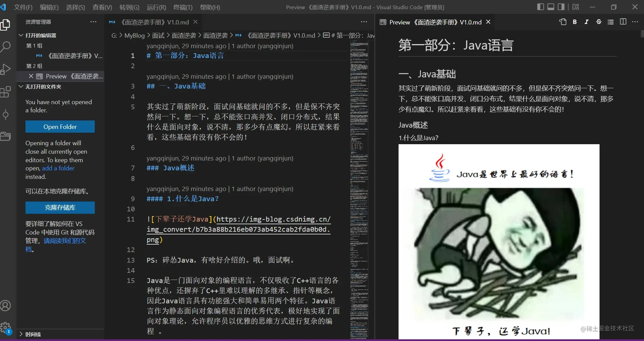Open the Extensions view
The image size is (644, 341).
click(x=5, y=92)
